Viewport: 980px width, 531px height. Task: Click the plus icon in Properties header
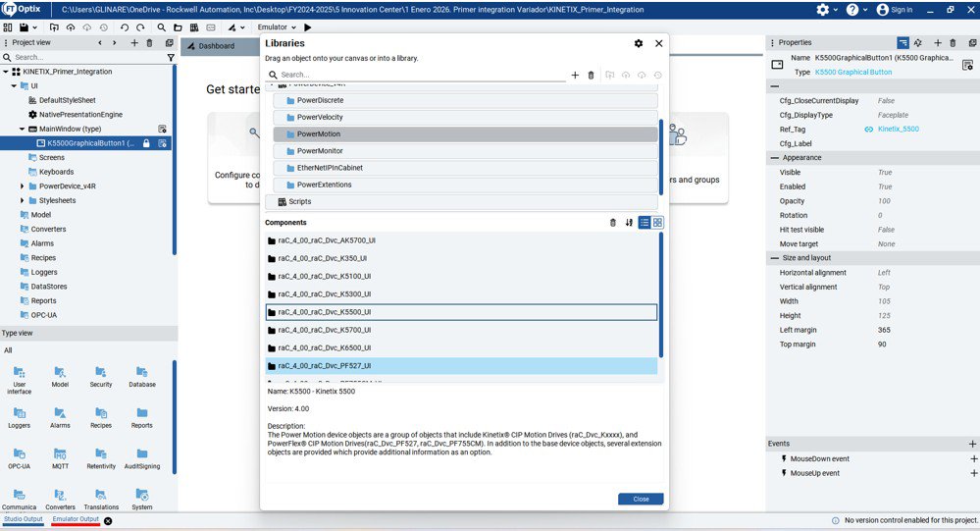pyautogui.click(x=938, y=42)
